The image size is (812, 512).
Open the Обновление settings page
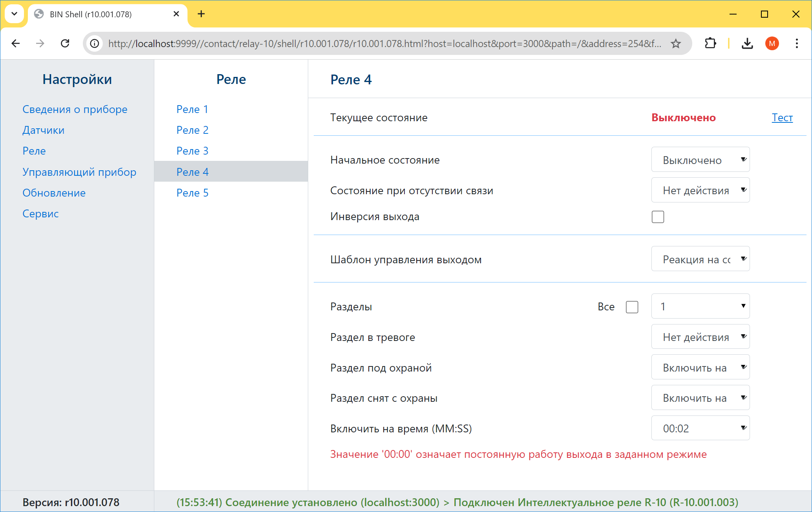coord(54,193)
